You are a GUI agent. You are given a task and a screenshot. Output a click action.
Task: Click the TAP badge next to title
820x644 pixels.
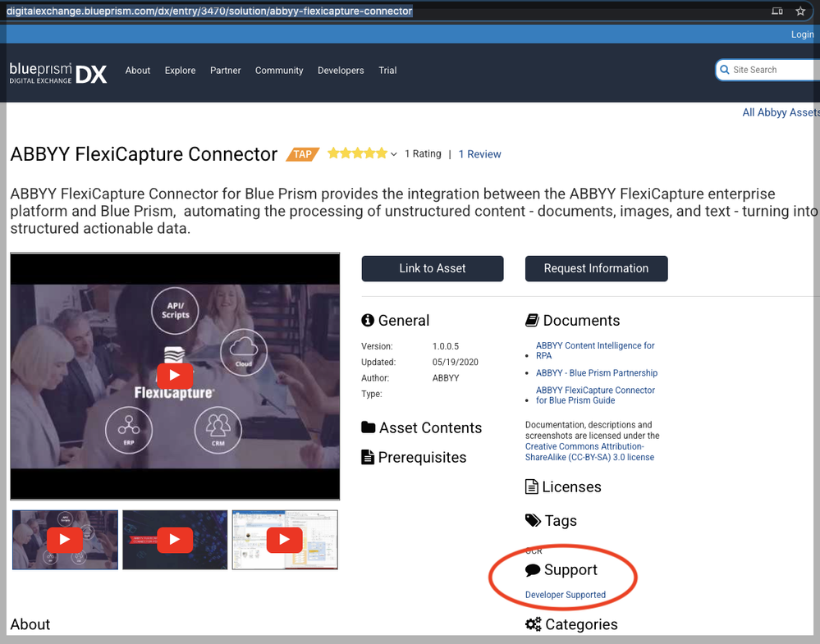302,154
